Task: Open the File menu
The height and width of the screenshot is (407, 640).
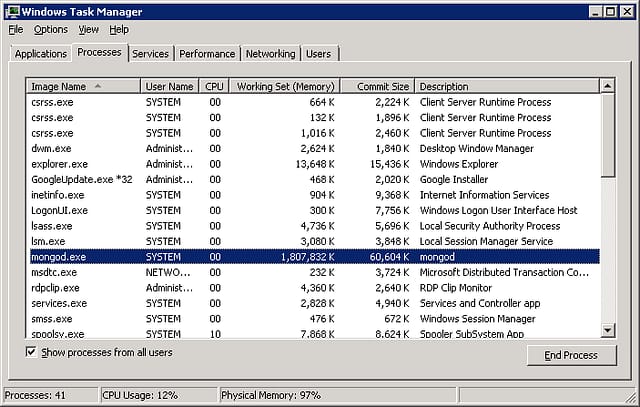Action: pos(15,30)
